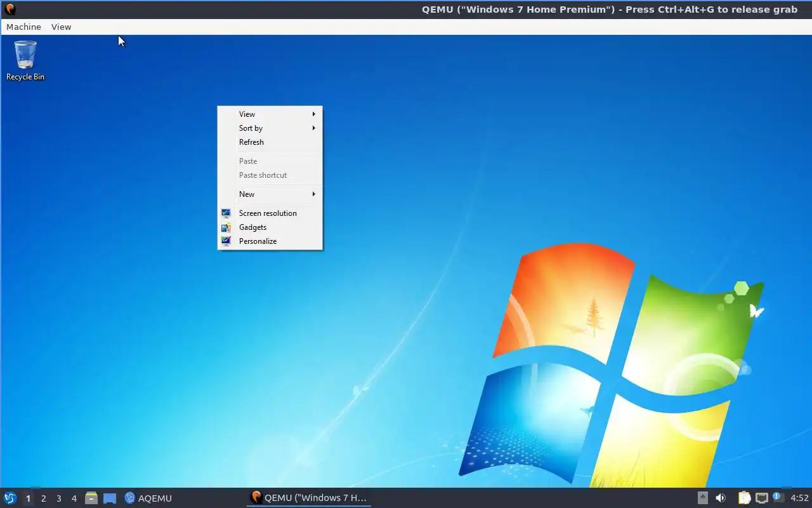This screenshot has height=508, width=812.
Task: Click the QEMU window title text
Action: [610, 9]
